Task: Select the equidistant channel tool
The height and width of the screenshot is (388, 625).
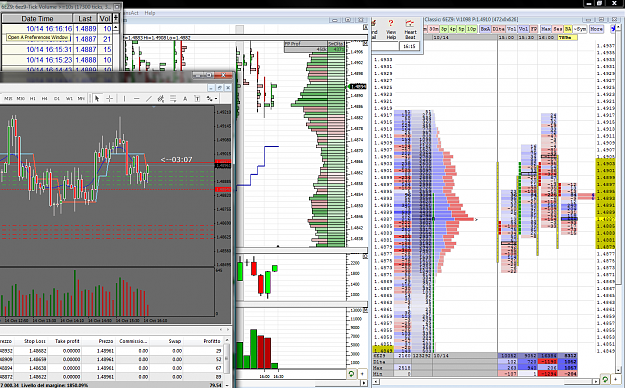Action: 161,98
